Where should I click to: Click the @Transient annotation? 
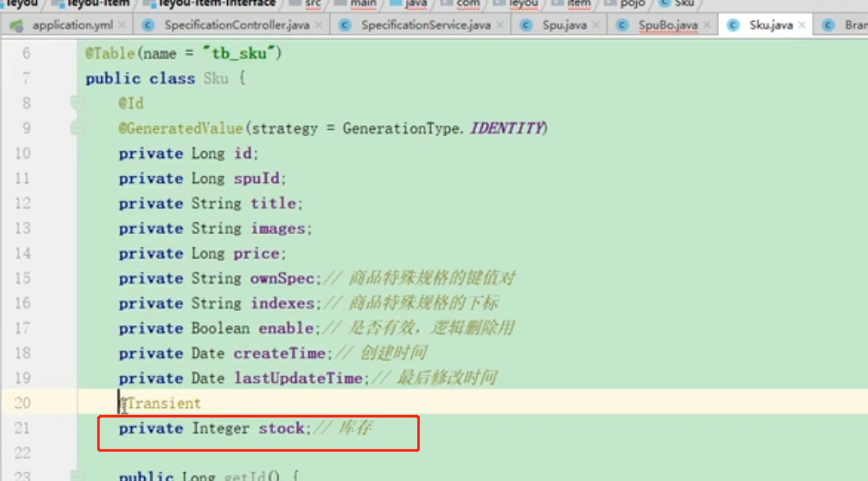click(x=160, y=403)
